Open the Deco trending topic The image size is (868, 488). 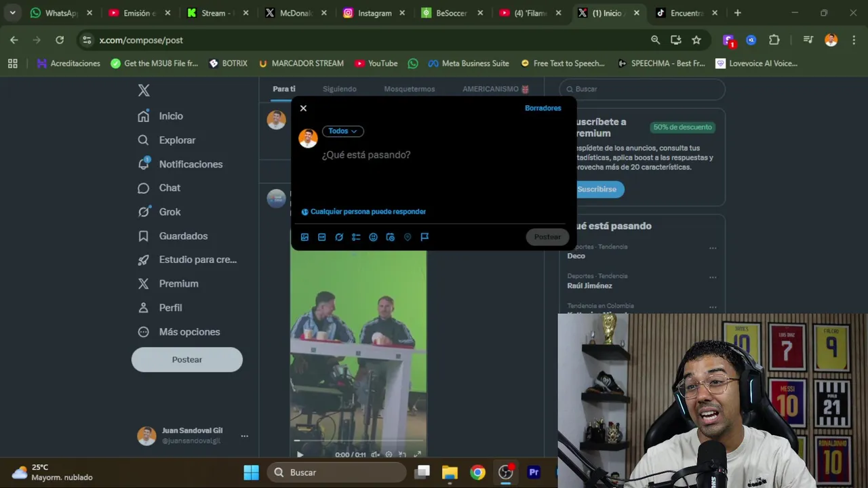(576, 256)
